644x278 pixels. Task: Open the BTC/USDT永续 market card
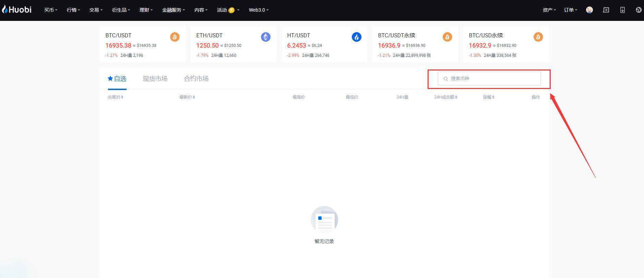click(x=415, y=45)
